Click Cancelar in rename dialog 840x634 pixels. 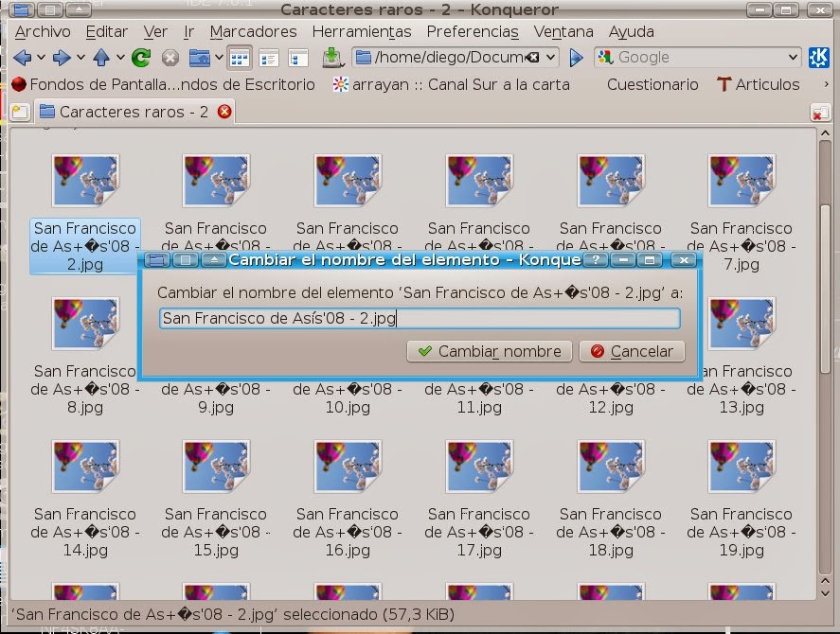pos(633,351)
